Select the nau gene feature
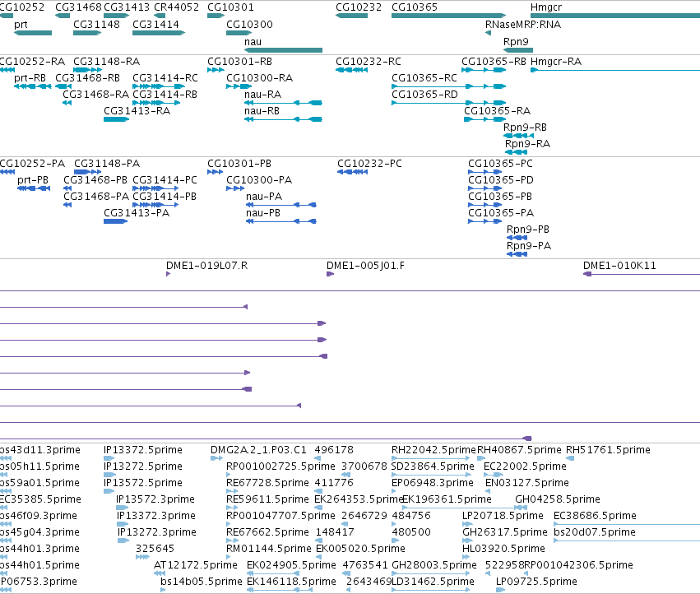700x594 pixels. [x=283, y=50]
